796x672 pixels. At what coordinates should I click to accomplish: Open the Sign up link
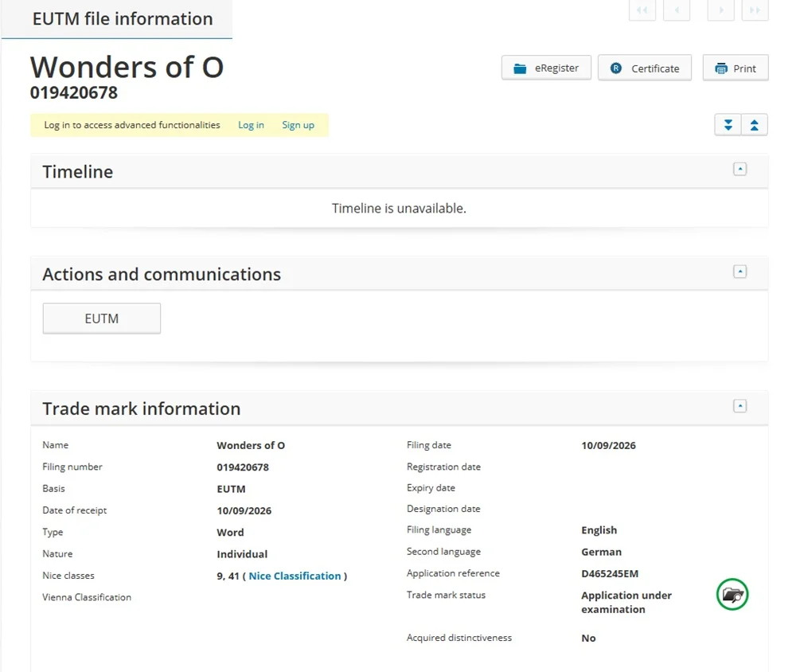point(298,125)
